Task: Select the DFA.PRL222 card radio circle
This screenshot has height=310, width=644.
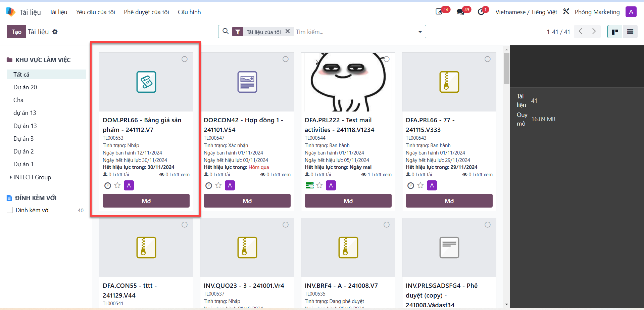Action: pos(387,59)
